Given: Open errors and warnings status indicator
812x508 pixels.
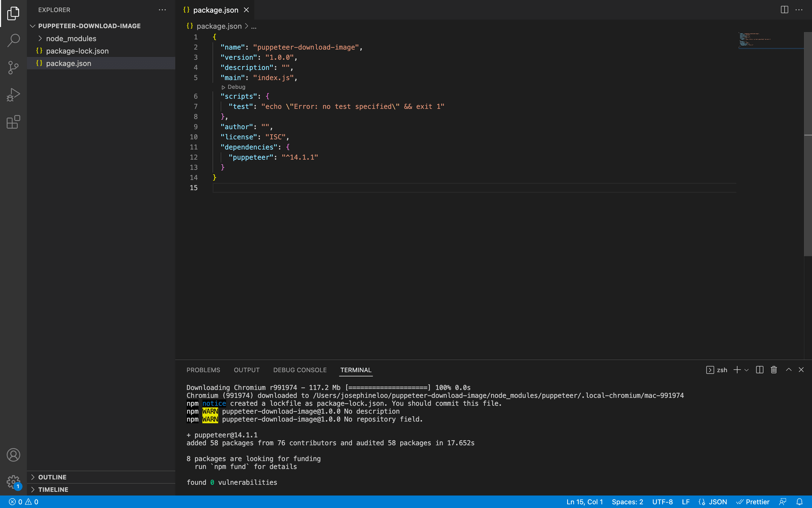Looking at the screenshot, I should click(24, 502).
